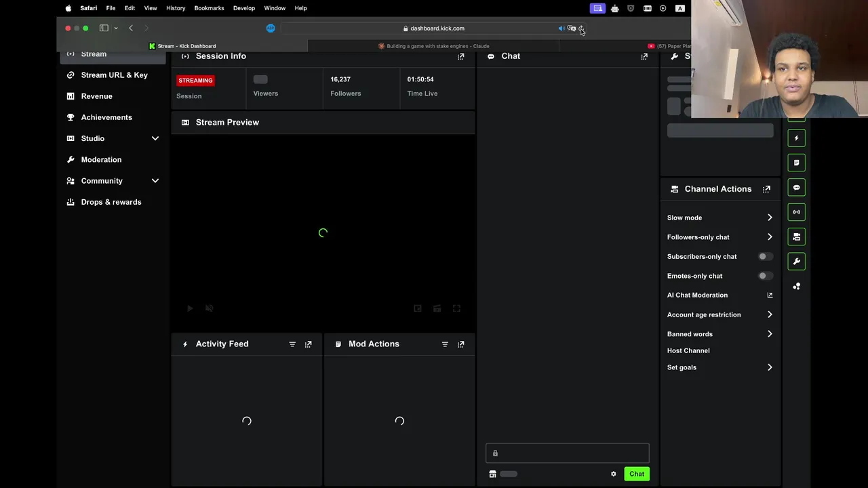Reload the page in Safari address bar
Screen dimensions: 868x488
pyautogui.click(x=581, y=28)
